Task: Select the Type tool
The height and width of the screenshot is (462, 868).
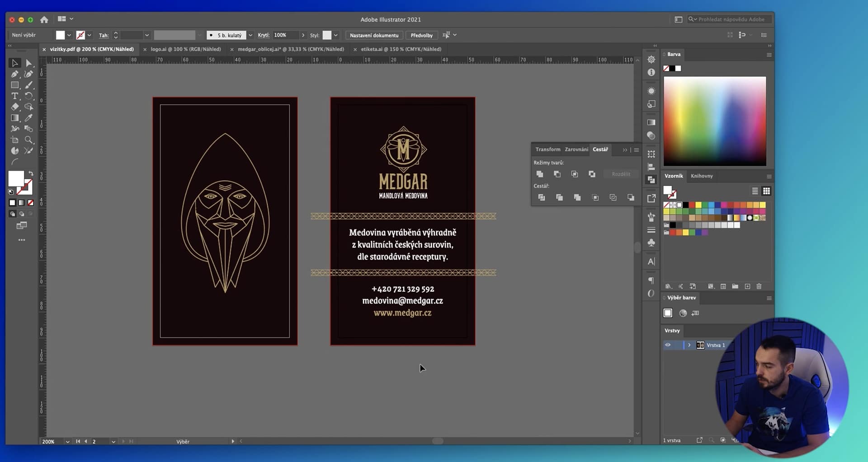Action: click(x=14, y=96)
